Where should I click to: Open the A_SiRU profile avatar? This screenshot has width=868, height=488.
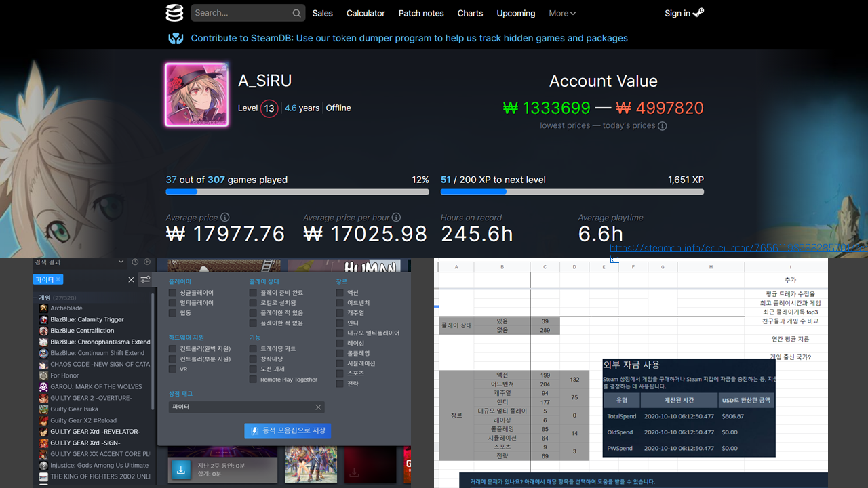pyautogui.click(x=196, y=95)
